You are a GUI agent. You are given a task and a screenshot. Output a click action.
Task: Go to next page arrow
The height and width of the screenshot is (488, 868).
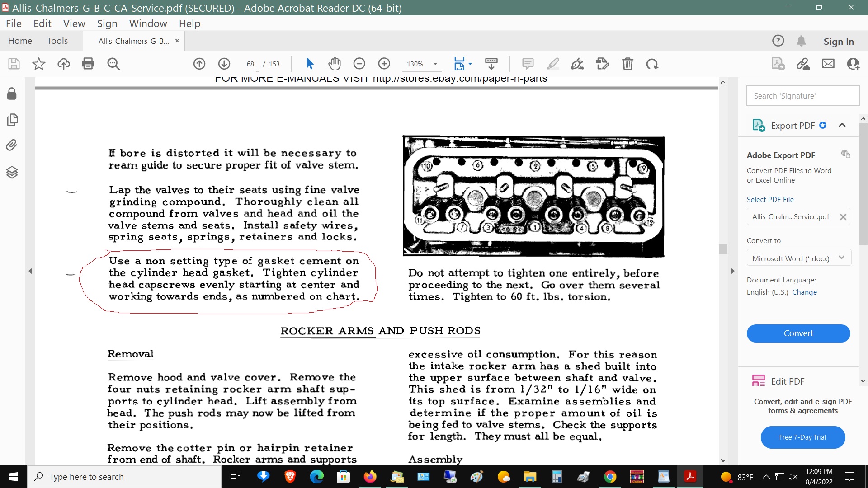pyautogui.click(x=224, y=64)
